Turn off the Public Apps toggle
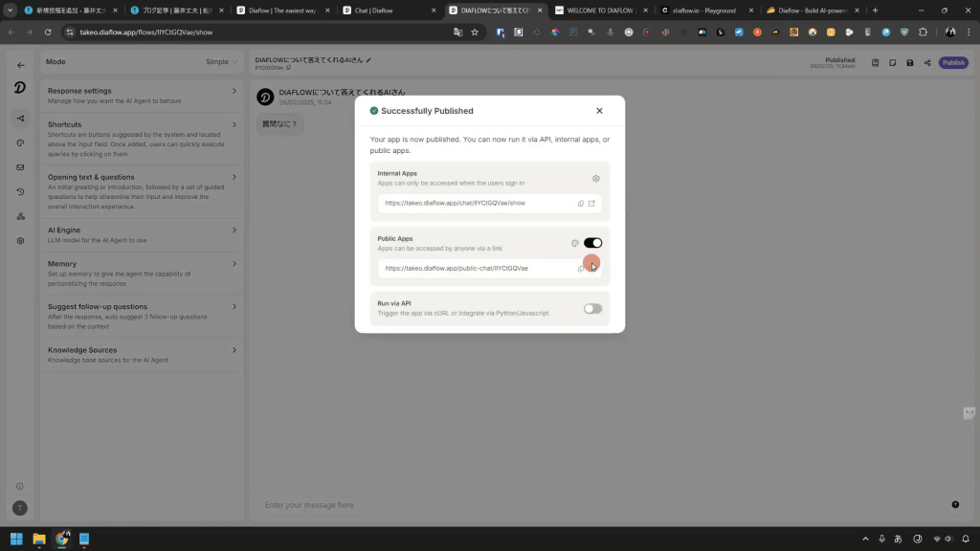Screen dimensions: 980x551 coord(592,243)
